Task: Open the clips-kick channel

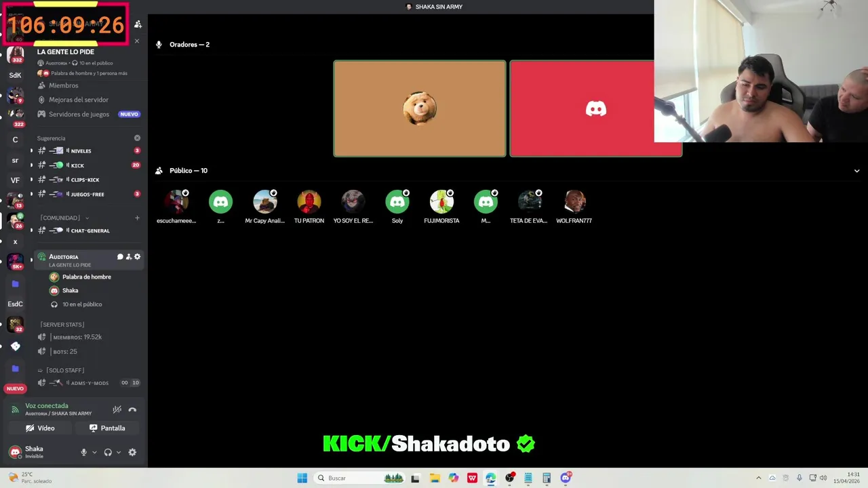Action: pos(88,180)
